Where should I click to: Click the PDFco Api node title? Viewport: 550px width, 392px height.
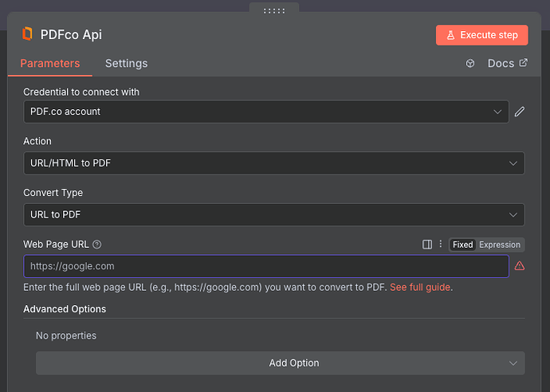pos(71,35)
